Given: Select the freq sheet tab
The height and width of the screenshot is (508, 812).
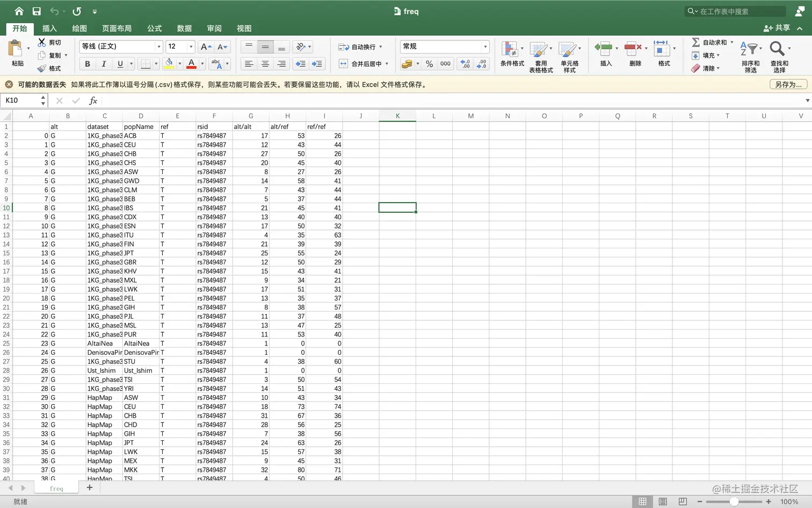Looking at the screenshot, I should point(56,488).
